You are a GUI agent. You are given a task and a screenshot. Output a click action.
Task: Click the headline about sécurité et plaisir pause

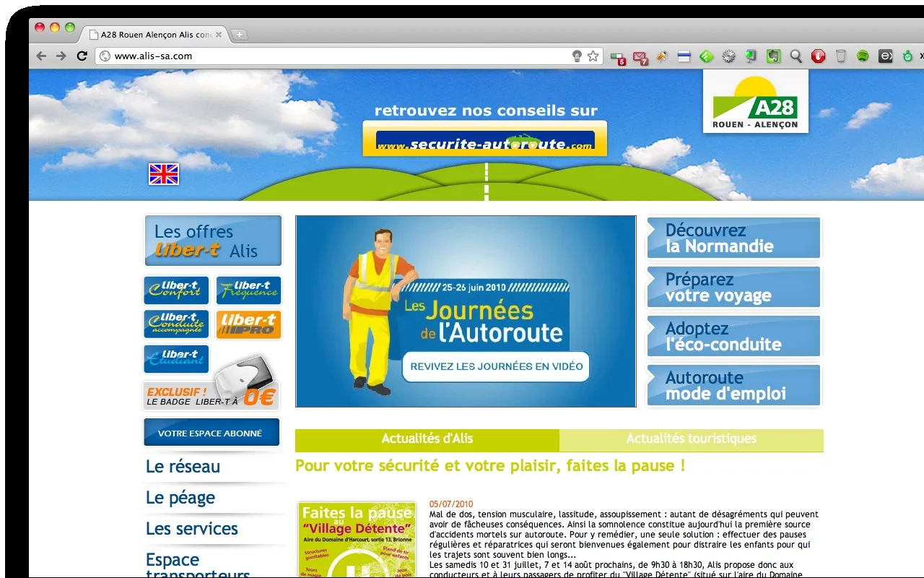pos(490,465)
